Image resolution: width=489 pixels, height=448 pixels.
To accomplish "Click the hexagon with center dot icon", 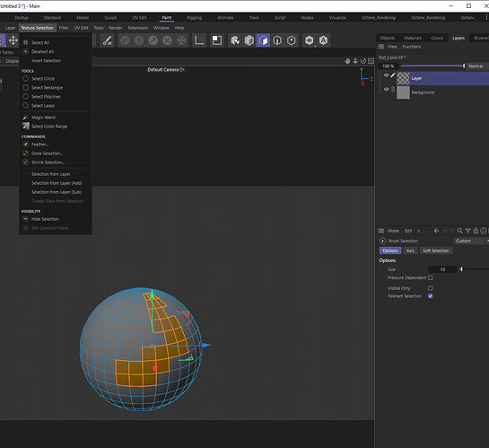I will point(292,40).
